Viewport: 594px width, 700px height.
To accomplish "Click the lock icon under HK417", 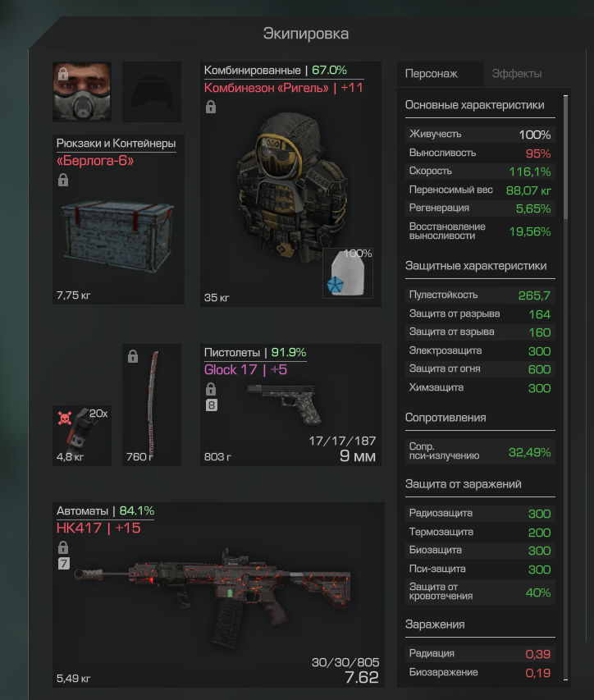I will point(63,547).
